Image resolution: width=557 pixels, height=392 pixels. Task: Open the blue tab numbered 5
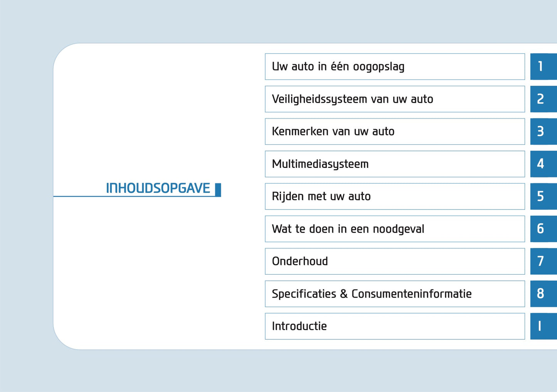click(543, 196)
